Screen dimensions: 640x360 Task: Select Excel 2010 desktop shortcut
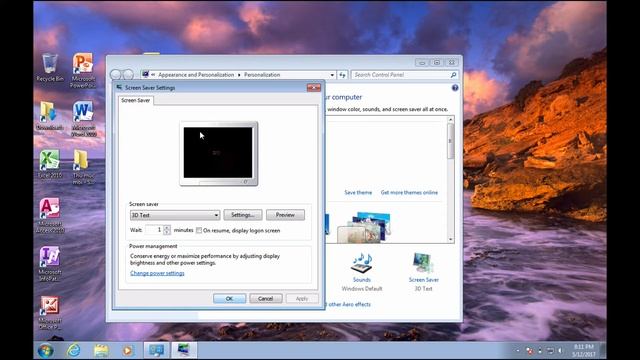(50, 164)
